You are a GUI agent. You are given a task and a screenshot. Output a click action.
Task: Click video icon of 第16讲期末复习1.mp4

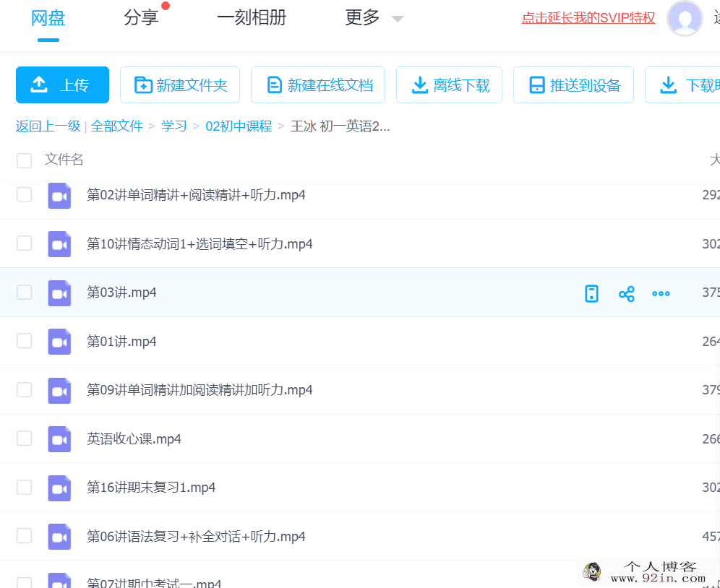pos(60,488)
